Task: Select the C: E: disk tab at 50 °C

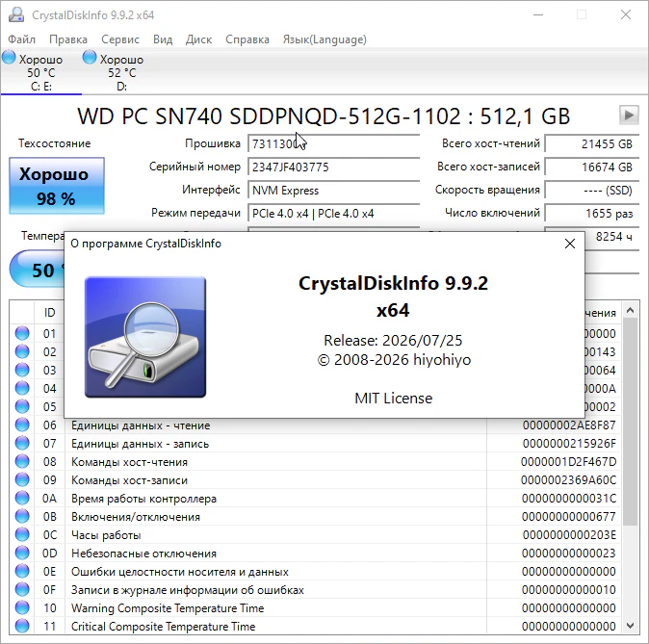Action: pyautogui.click(x=41, y=72)
